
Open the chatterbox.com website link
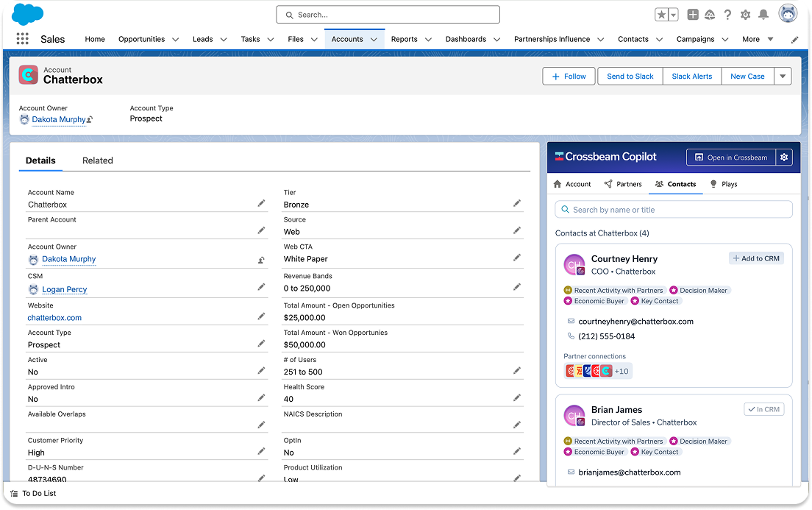54,318
